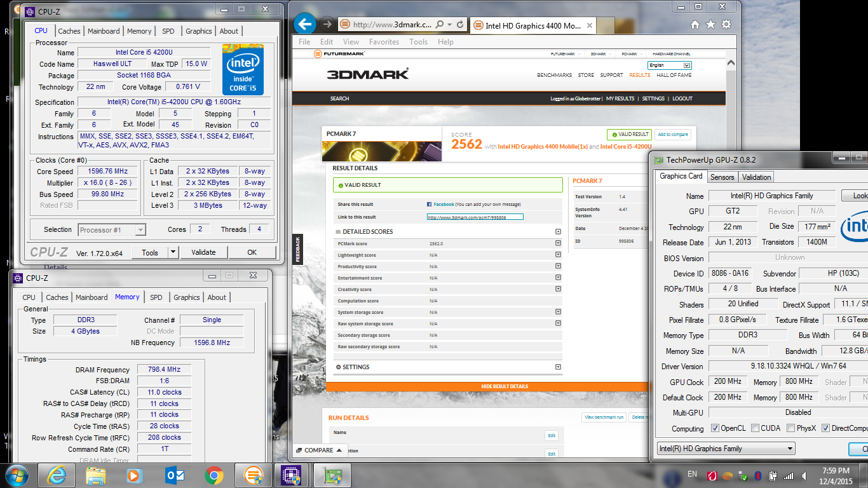Open the Favorites menu in Internet Explorer

click(x=384, y=42)
